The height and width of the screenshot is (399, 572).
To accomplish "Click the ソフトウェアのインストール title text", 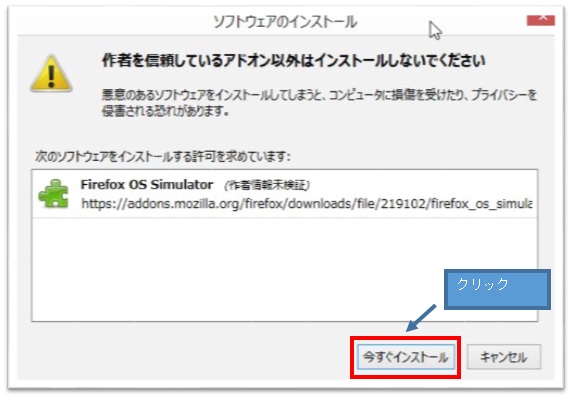I will click(285, 22).
